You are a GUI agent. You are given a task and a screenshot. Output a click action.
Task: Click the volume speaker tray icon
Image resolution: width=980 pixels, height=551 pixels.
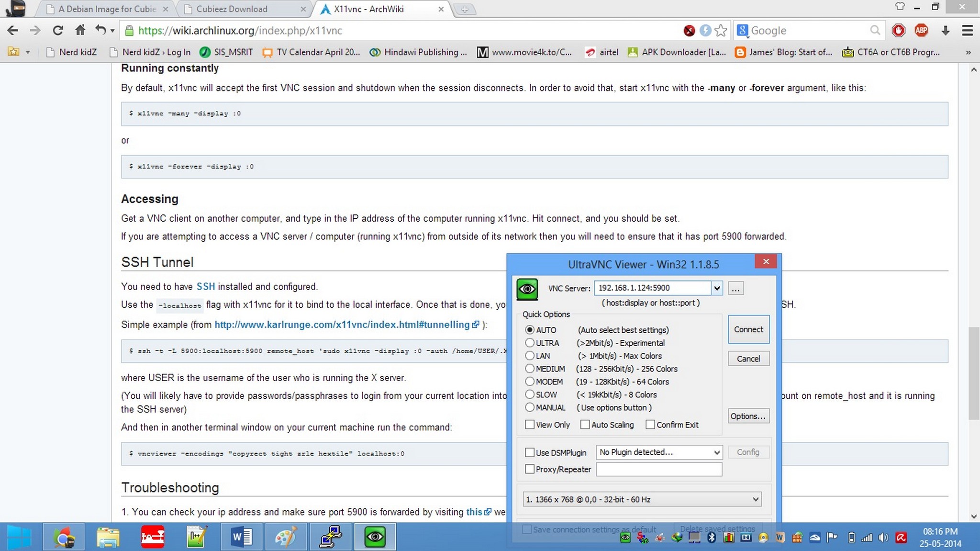(883, 538)
